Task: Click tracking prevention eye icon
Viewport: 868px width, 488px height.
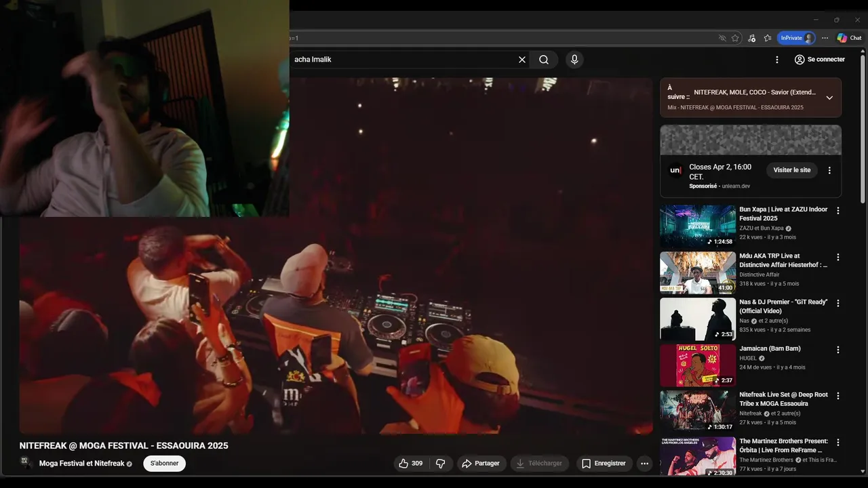Action: click(x=722, y=38)
